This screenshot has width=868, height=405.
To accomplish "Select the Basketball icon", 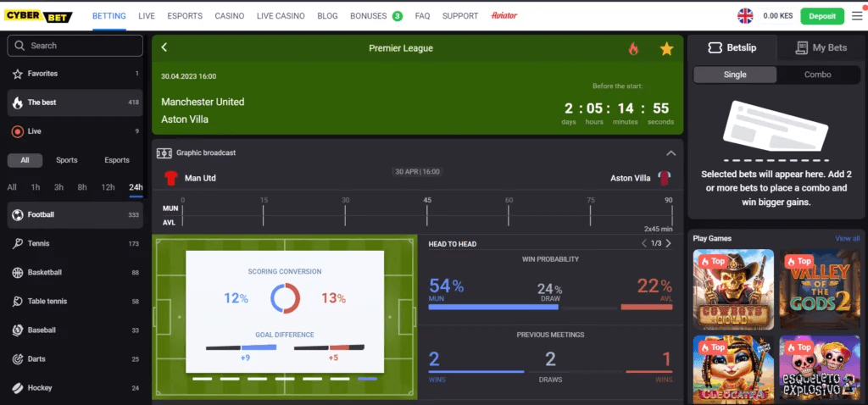I will pos(17,272).
